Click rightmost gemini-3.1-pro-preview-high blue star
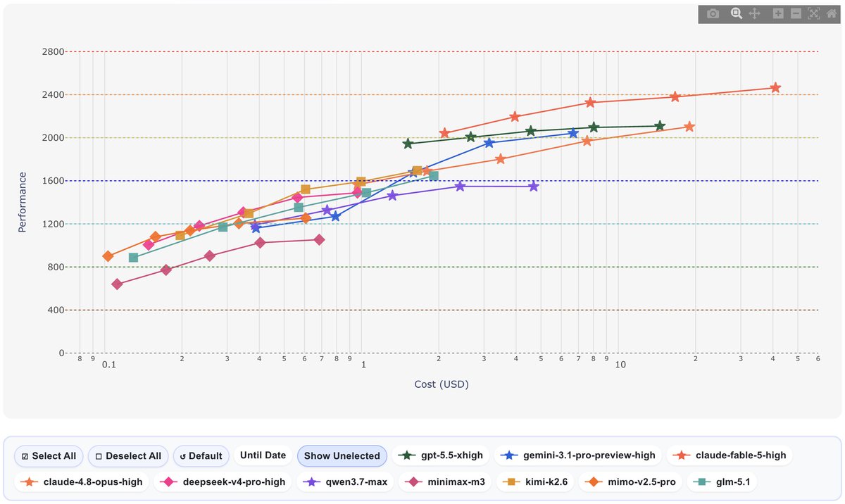The height and width of the screenshot is (504, 845). coord(573,133)
